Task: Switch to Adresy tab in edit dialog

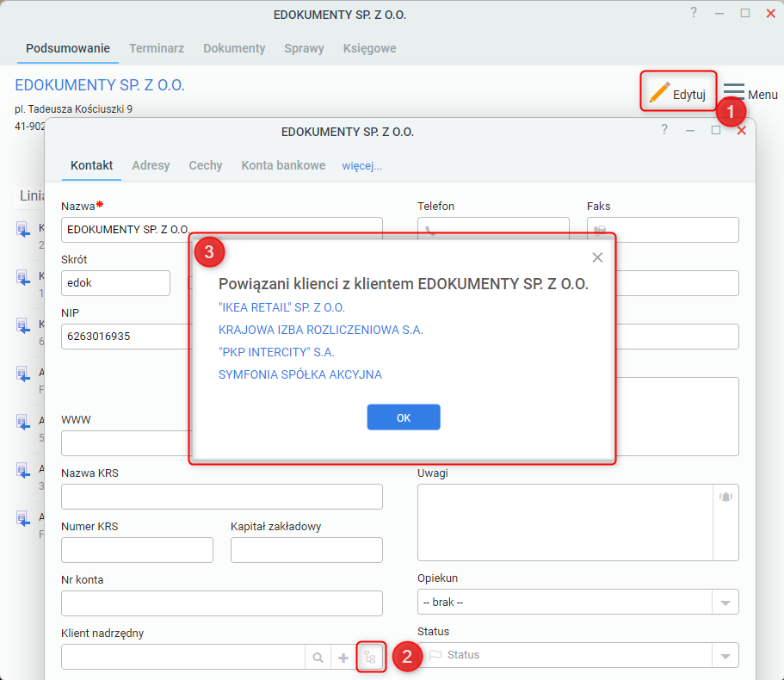Action: pyautogui.click(x=151, y=165)
